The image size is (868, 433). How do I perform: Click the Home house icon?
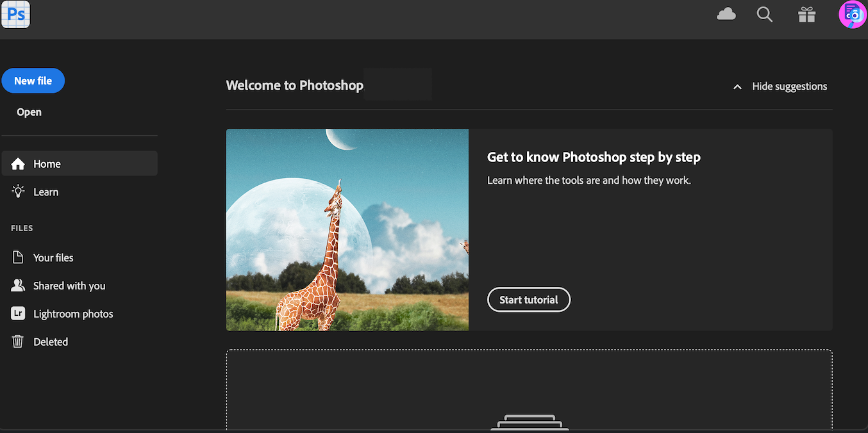click(18, 164)
